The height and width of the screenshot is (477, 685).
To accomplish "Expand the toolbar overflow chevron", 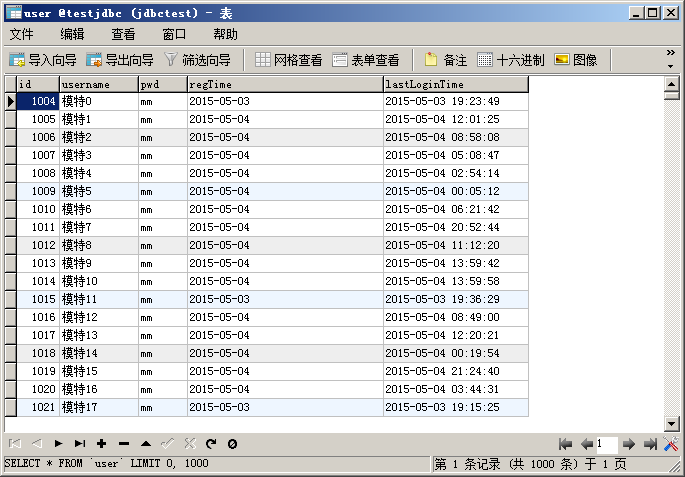I will [x=671, y=52].
